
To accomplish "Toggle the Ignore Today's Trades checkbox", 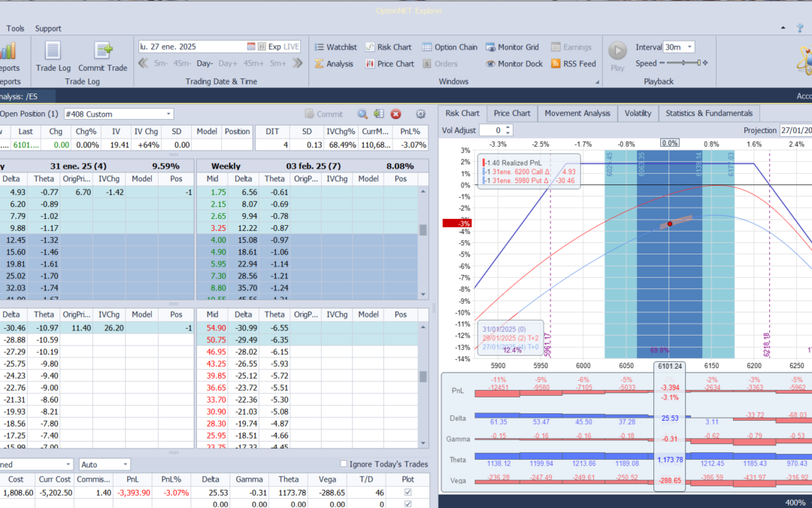I will 344,464.
